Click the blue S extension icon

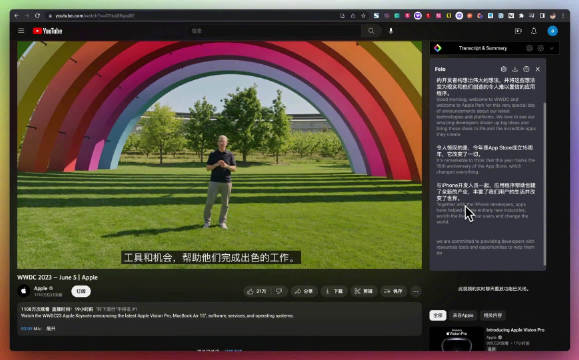pos(376,16)
